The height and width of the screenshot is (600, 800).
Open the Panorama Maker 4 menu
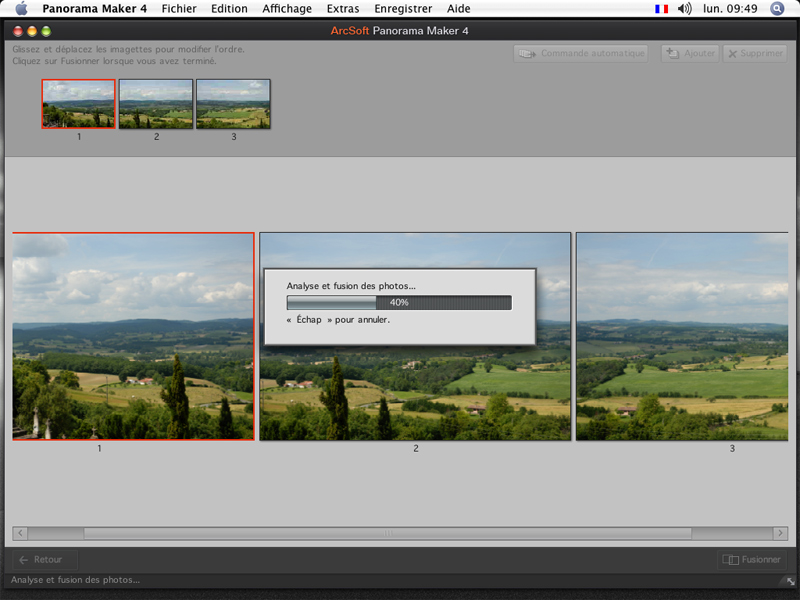tap(94, 9)
